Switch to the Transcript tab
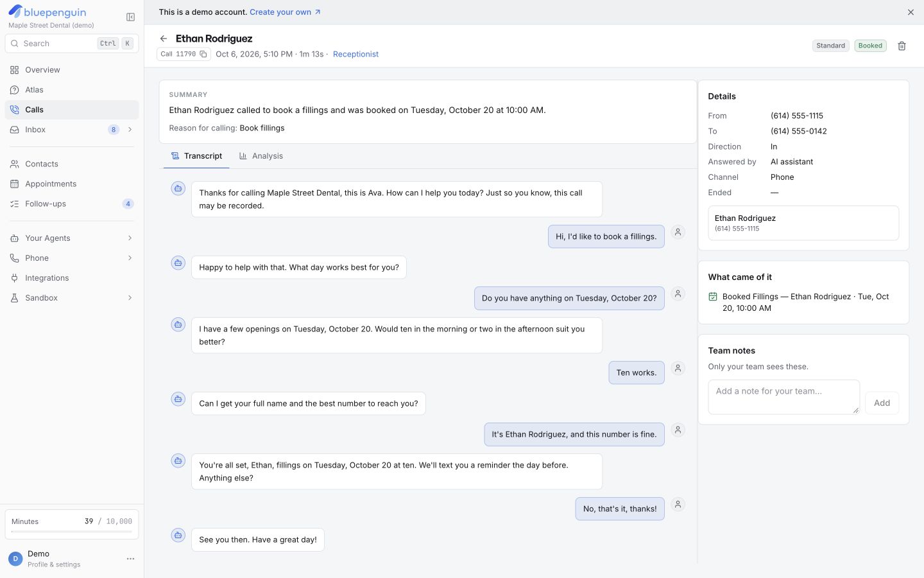The image size is (924, 578). pyautogui.click(x=196, y=156)
